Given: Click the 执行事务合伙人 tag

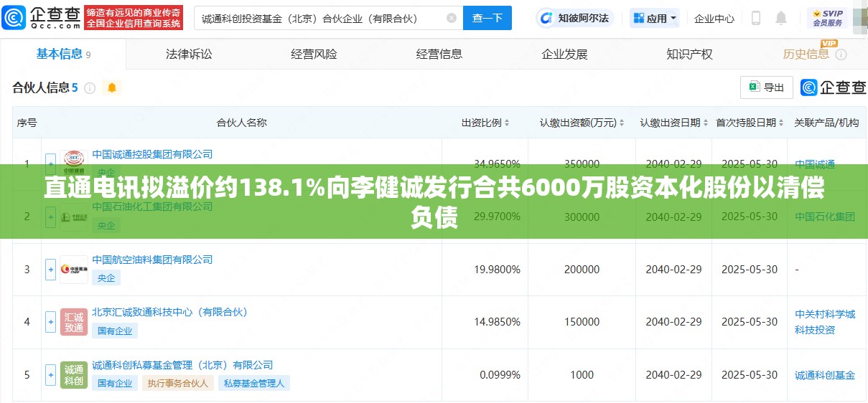Looking at the screenshot, I should pyautogui.click(x=178, y=383).
